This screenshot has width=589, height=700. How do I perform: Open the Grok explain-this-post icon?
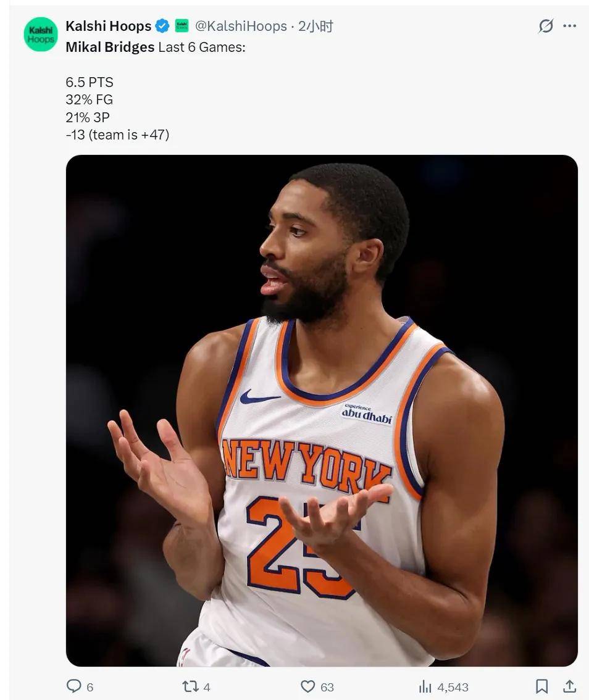click(x=546, y=26)
